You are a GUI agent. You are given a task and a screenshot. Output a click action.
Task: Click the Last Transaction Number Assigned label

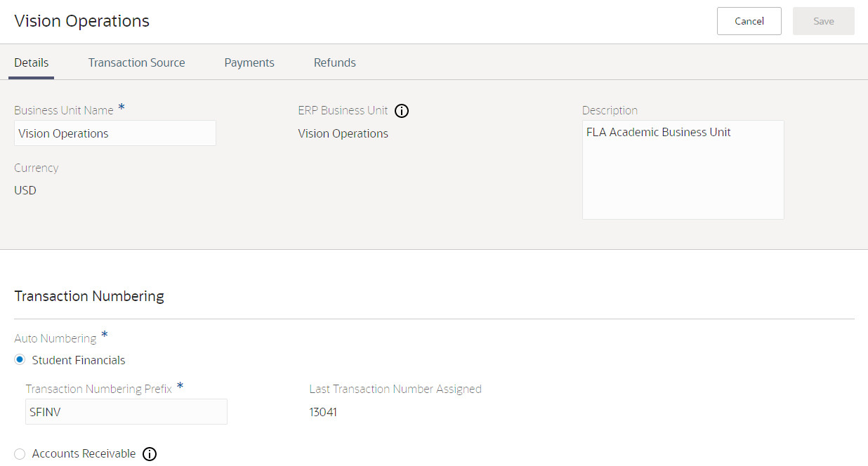click(x=395, y=389)
